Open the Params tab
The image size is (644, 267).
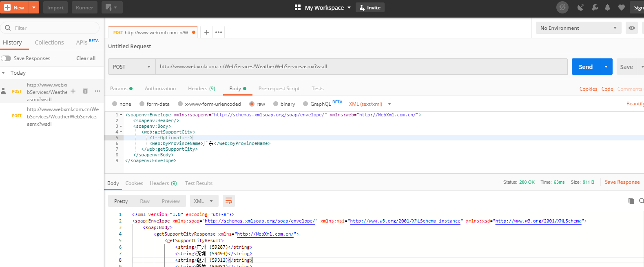[121, 89]
